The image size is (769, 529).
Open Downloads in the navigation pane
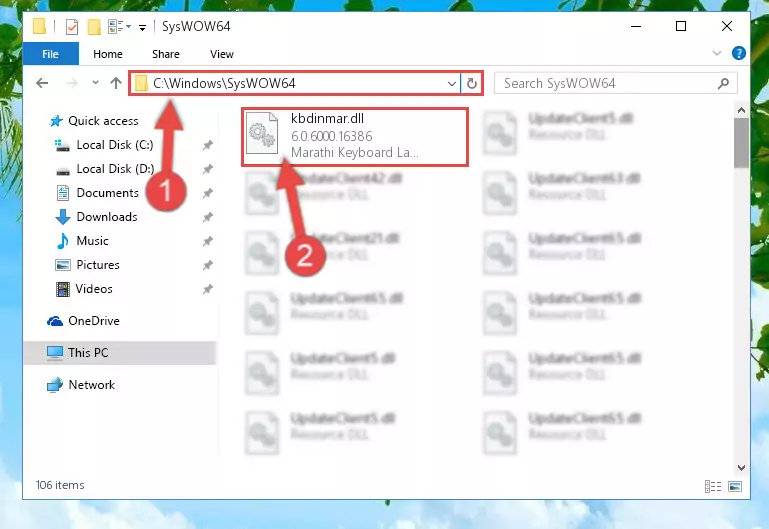pyautogui.click(x=97, y=217)
